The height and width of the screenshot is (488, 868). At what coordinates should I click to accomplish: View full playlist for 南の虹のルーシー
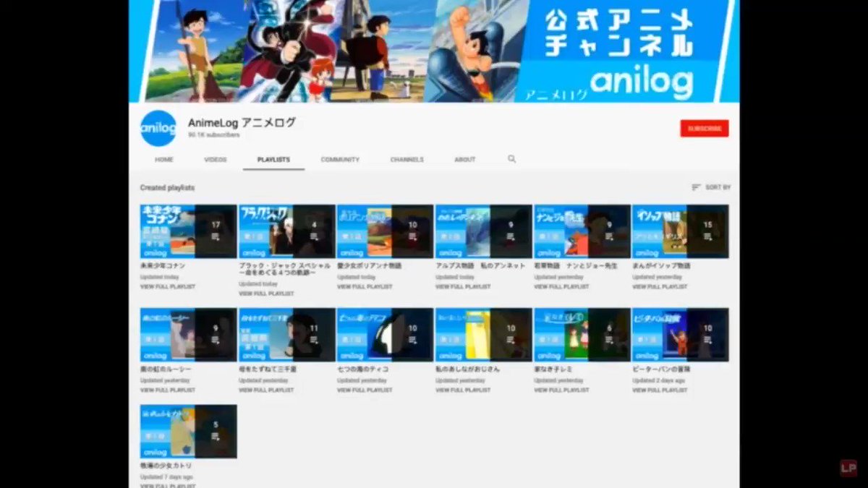[x=168, y=390]
